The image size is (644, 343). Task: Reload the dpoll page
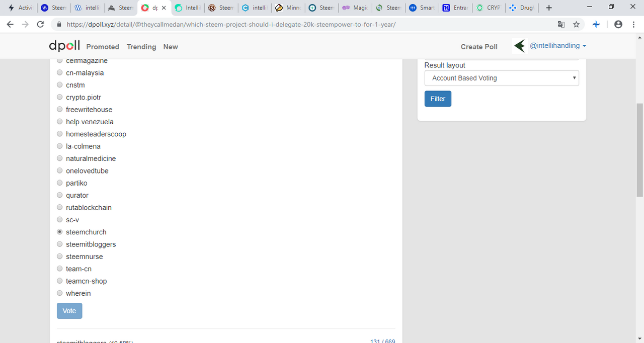tap(41, 24)
